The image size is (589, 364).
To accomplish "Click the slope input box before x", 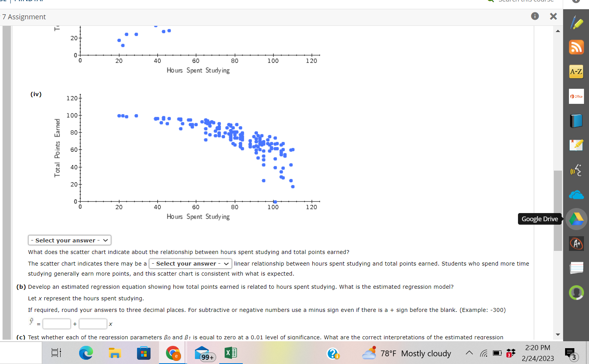I will coord(93,323).
